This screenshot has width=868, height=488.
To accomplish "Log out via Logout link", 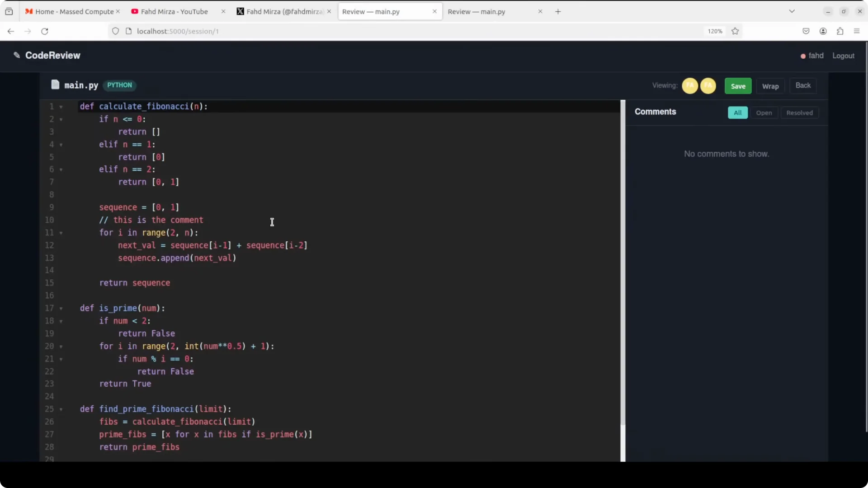I will (843, 56).
